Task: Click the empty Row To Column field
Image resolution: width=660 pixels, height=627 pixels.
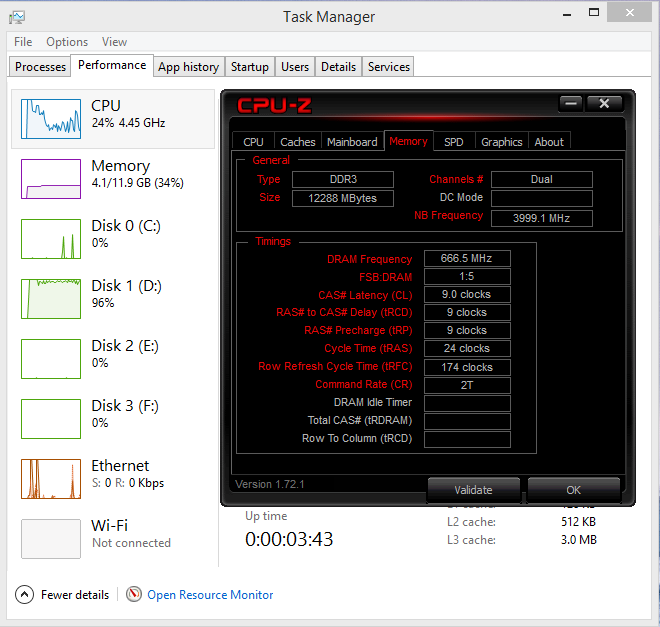Action: tap(467, 439)
